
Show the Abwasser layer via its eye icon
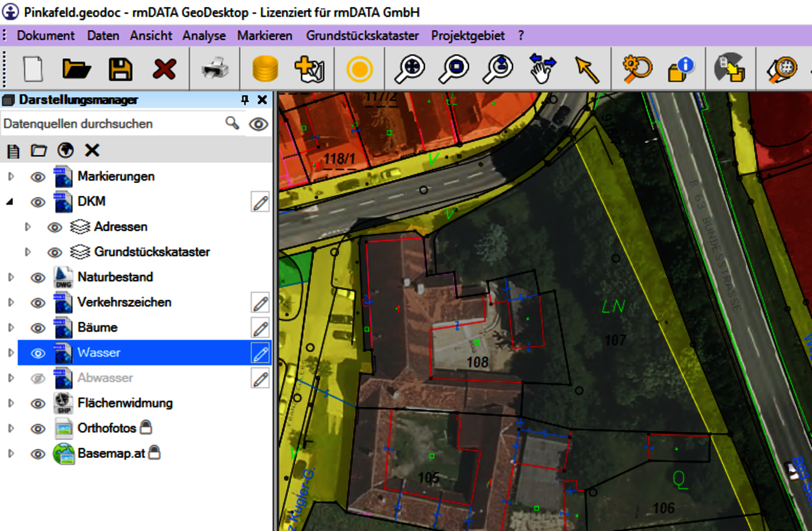pyautogui.click(x=38, y=378)
